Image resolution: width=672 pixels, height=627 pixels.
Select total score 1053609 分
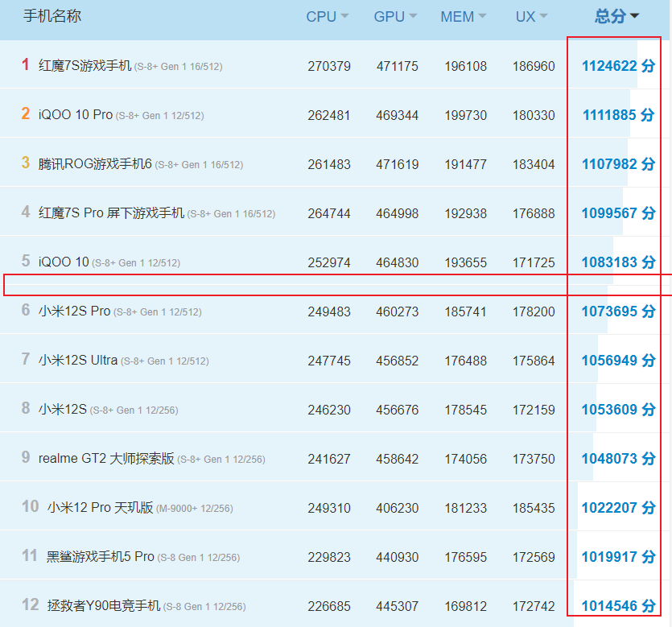618,410
